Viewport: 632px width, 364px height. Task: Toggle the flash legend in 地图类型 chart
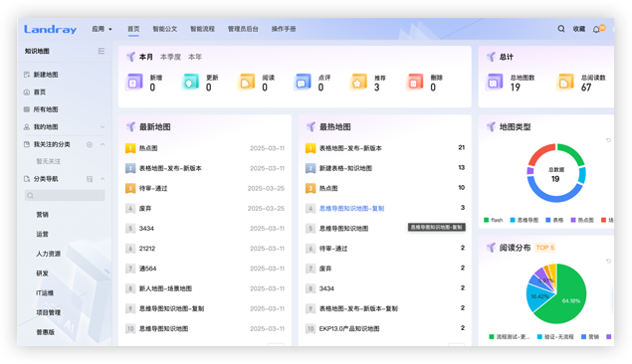coord(494,220)
